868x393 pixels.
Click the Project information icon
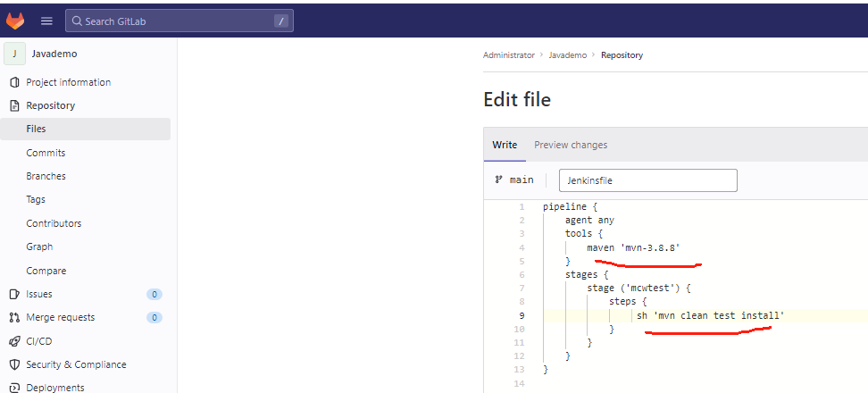tap(15, 82)
